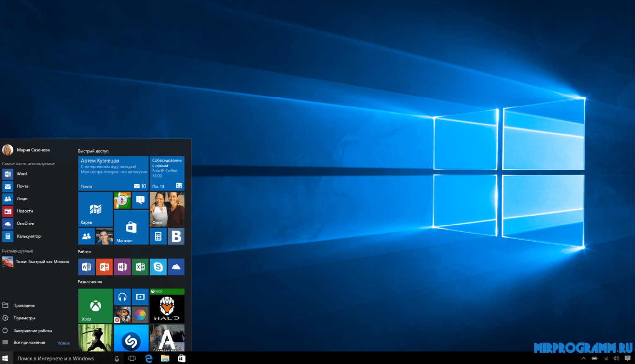Launch OneNote tile in Работа group
Screen dimensions: 635x364
[122, 267]
